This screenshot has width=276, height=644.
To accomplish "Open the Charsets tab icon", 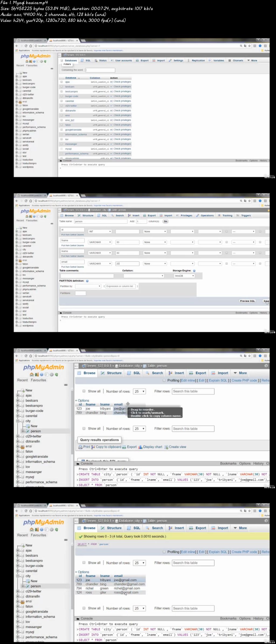I will click(x=229, y=60).
